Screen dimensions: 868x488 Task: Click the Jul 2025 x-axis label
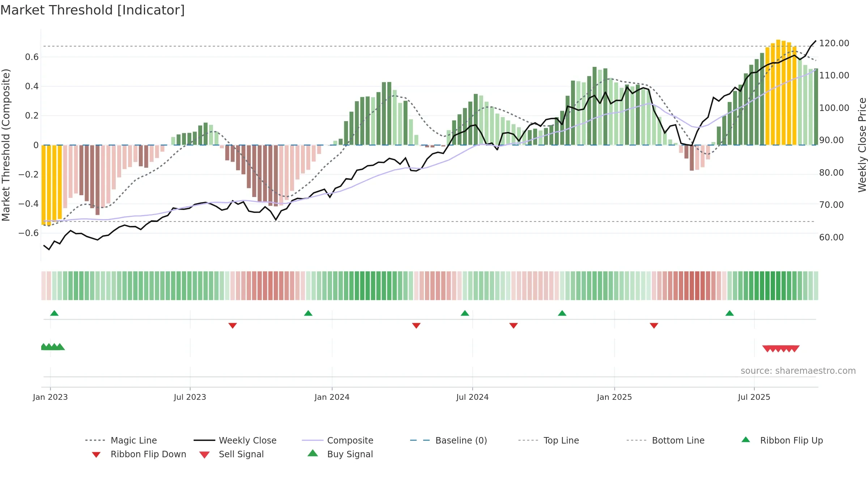click(x=754, y=397)
